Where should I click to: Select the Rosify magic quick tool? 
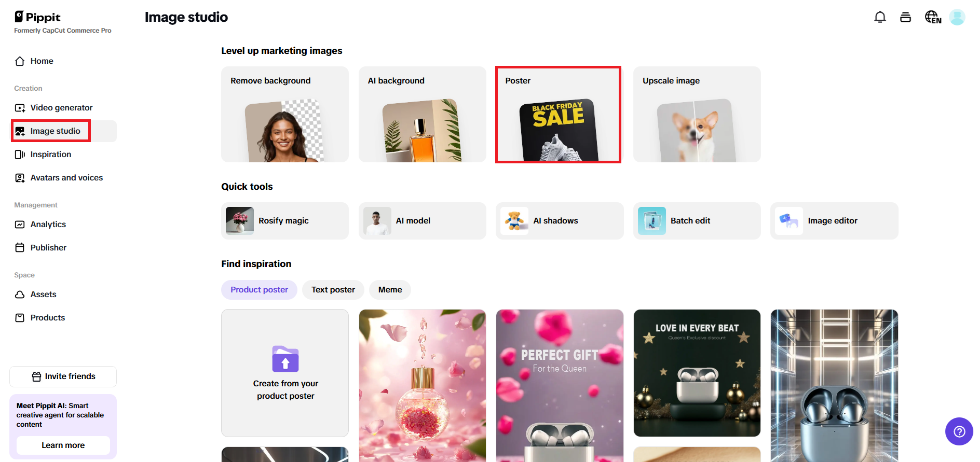284,220
